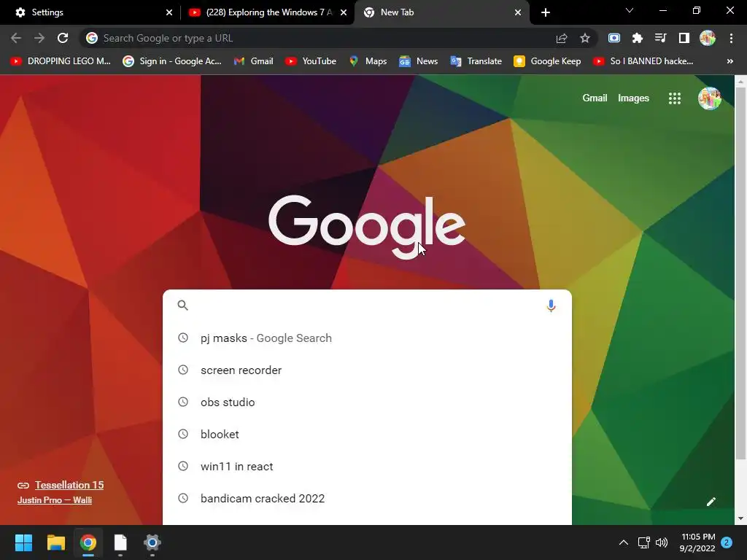Open the Justin Prno — Walli attribution link
Image resolution: width=747 pixels, height=560 pixels.
point(54,500)
